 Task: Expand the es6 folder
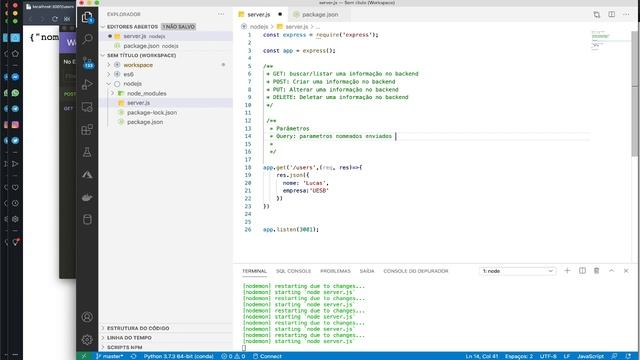(x=109, y=74)
